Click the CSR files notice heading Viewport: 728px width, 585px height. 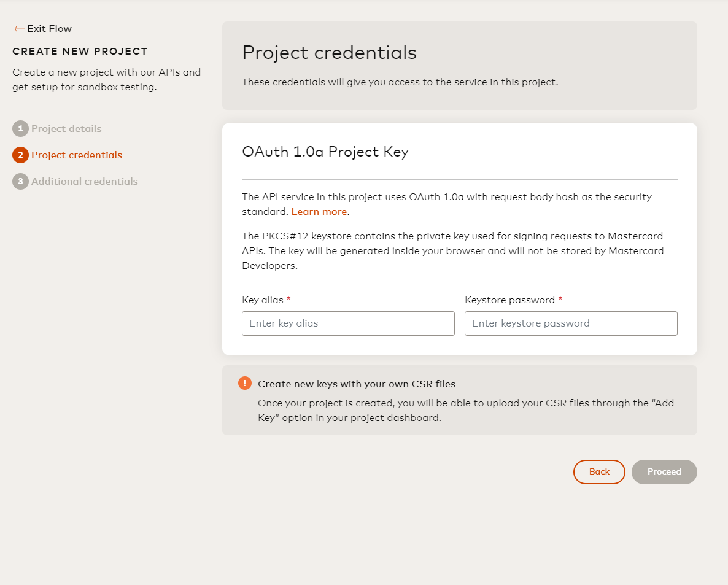pos(357,384)
